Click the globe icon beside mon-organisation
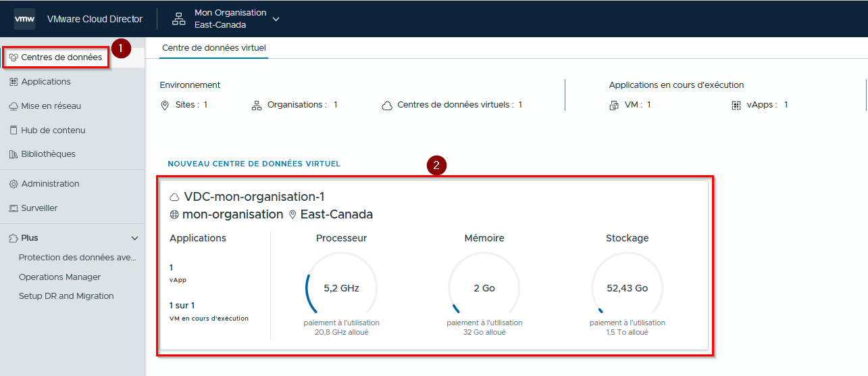Viewport: 868px width, 376px height. [174, 214]
